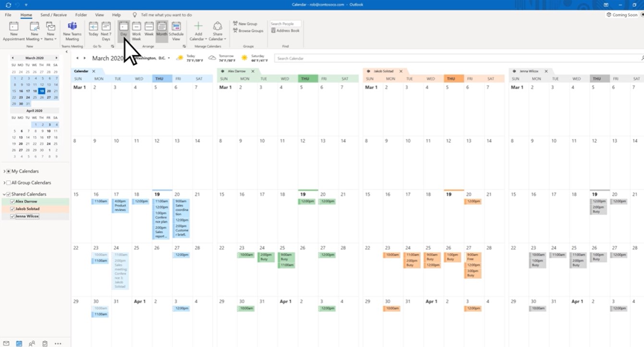Switch the calendar to Day view
The height and width of the screenshot is (347, 644).
point(123,30)
